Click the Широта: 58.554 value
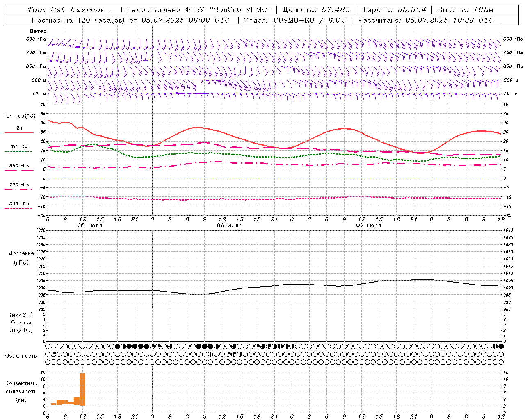This screenshot has height=420, width=525. point(394,10)
